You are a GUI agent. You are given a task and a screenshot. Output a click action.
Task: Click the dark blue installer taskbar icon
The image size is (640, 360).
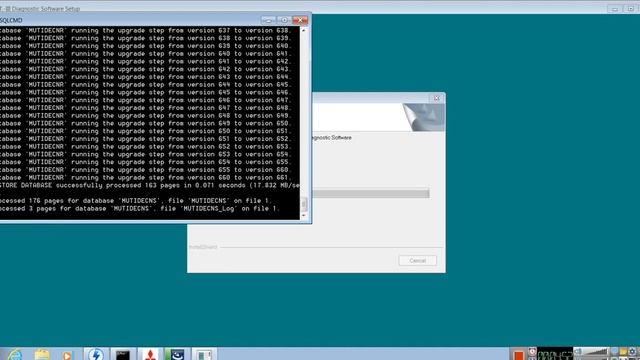177,354
